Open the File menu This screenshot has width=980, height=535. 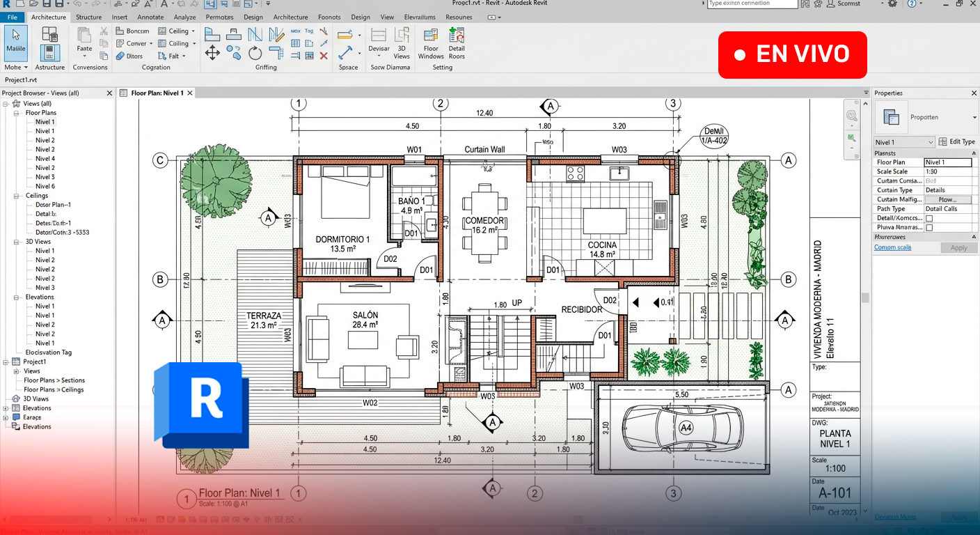point(13,17)
